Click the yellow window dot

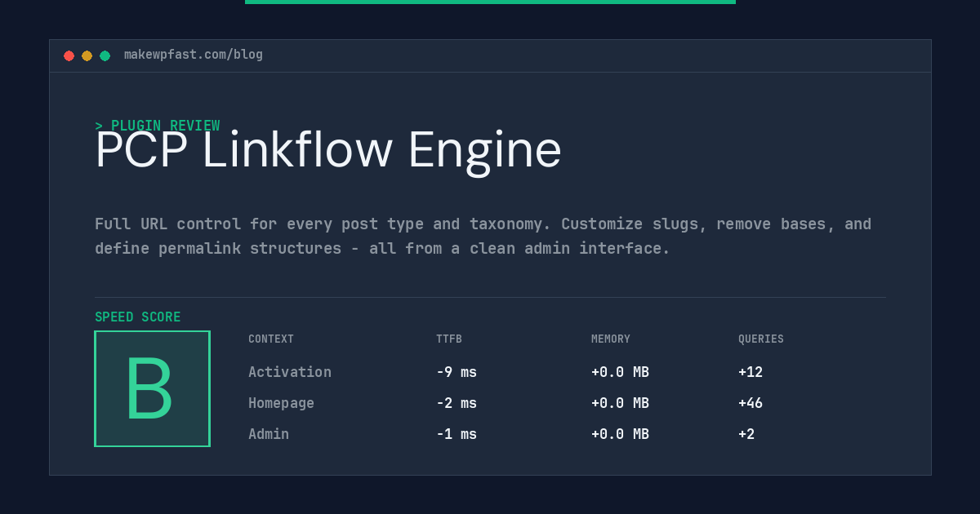point(87,55)
